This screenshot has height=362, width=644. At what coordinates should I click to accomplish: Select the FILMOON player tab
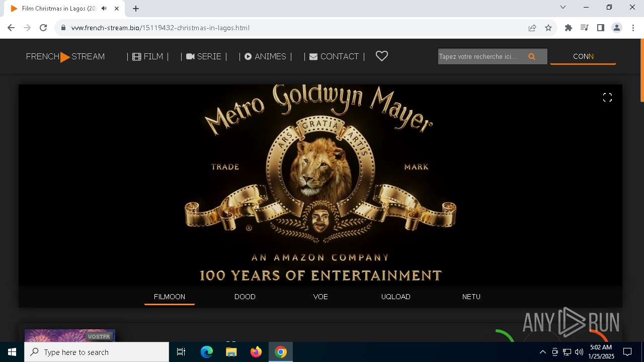[170, 297]
